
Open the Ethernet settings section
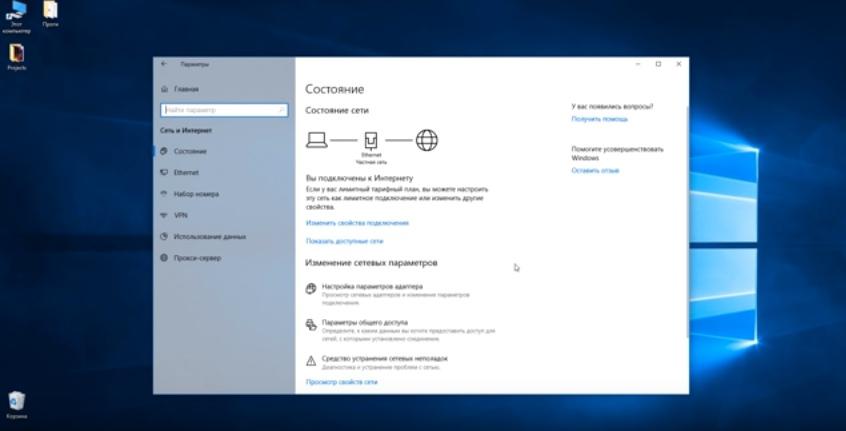(186, 172)
